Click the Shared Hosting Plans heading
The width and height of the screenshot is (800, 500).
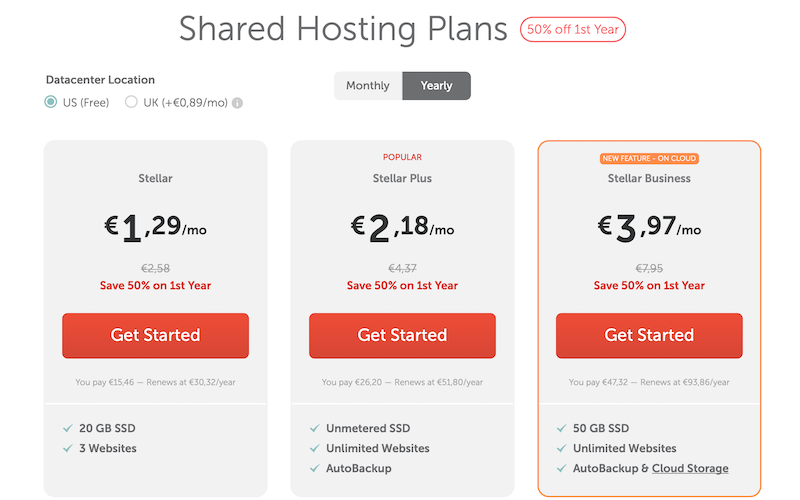[343, 30]
